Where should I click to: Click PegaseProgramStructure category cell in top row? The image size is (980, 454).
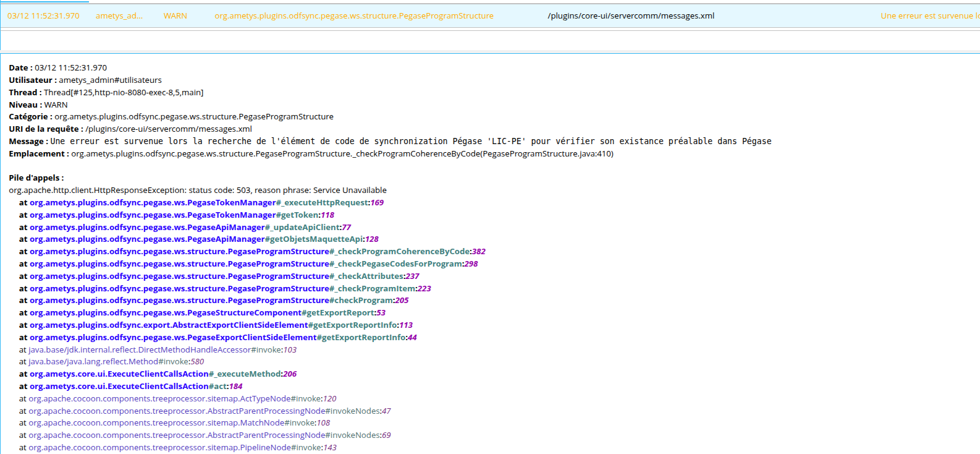353,16
